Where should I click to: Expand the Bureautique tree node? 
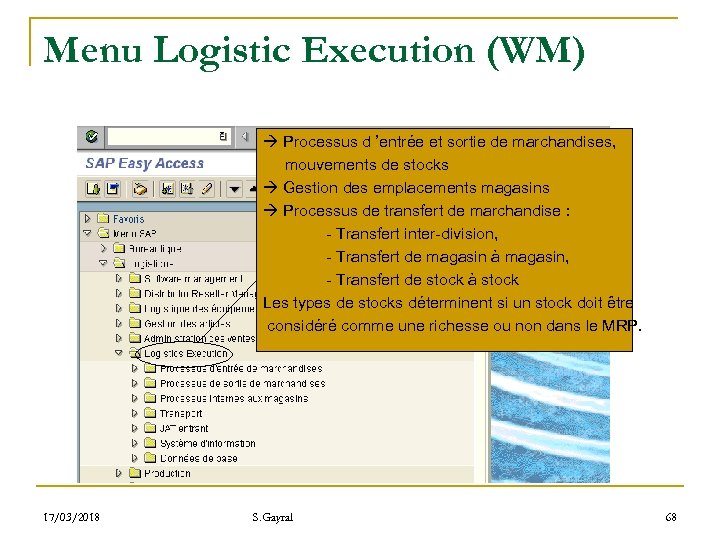click(103, 248)
